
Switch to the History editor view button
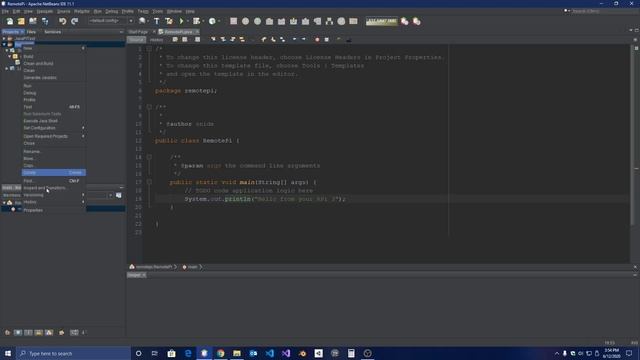tap(156, 40)
